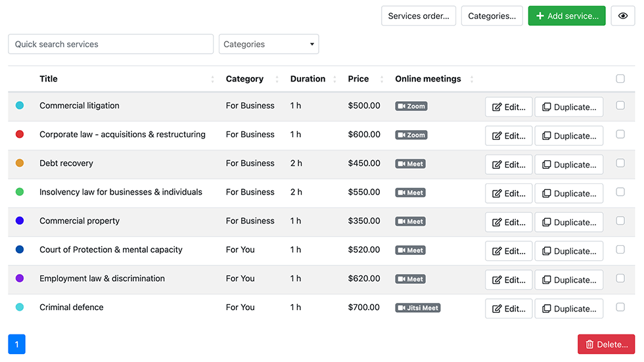
Task: Click the Court of Protection & mental capacity title
Action: (111, 250)
